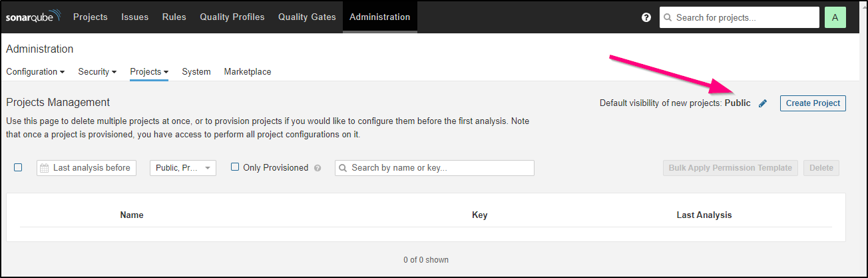Go to the Quality Gates page
This screenshot has height=278, width=868.
click(x=307, y=17)
